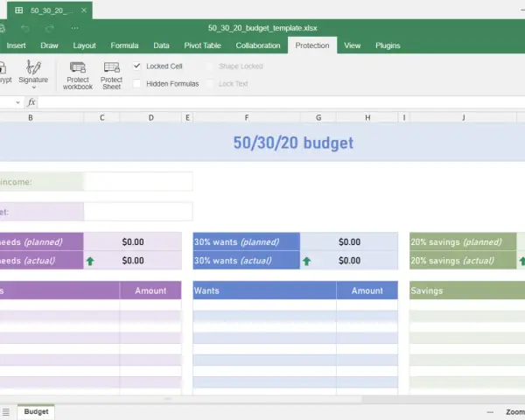
Task: Click green arrow beside wants actual
Action: (x=307, y=261)
